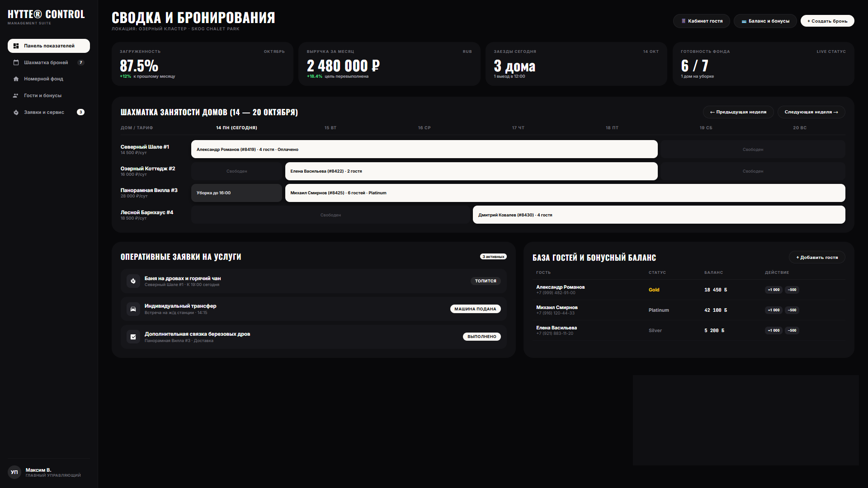The image size is (868, 488).
Task: Go to Следующая неделя
Action: 811,112
